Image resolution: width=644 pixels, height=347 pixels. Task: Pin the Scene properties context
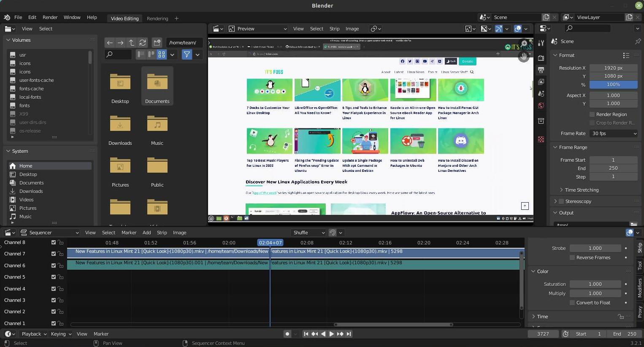pos(638,41)
